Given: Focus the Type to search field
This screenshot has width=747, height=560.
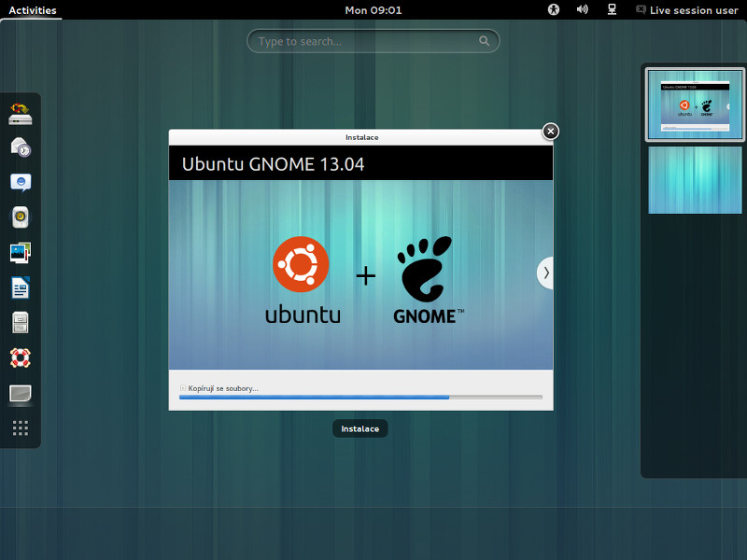Looking at the screenshot, I should [373, 41].
